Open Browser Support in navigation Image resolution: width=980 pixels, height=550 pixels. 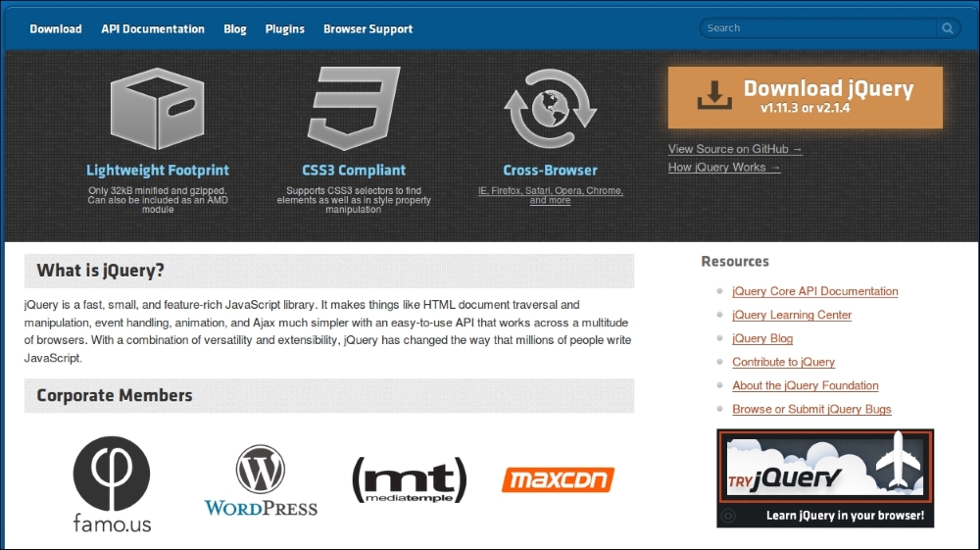[x=368, y=28]
